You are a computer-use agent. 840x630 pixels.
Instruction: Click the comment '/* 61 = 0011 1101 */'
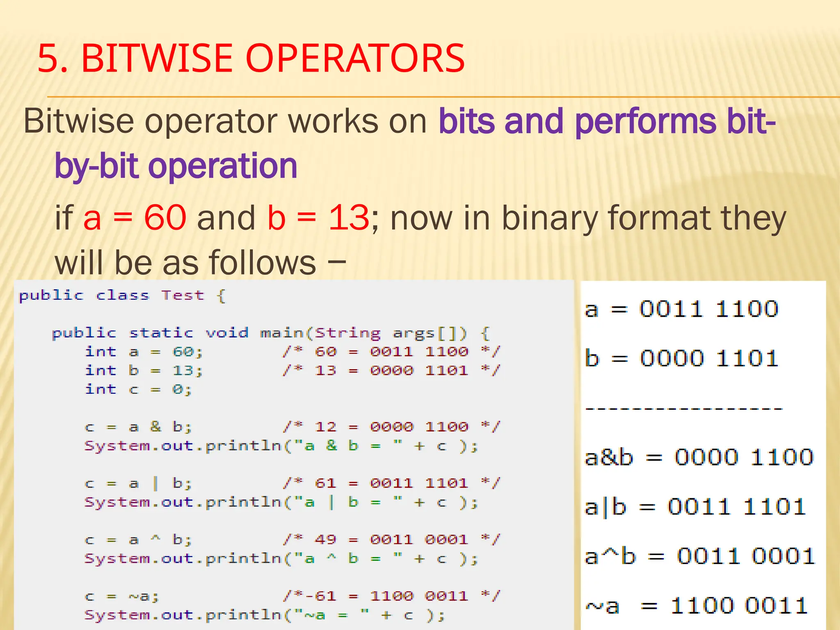coord(392,483)
